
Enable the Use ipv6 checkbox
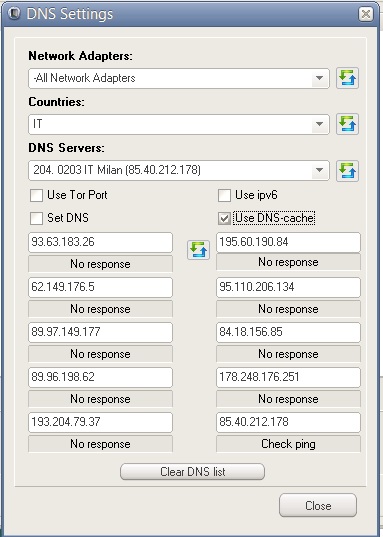click(x=224, y=196)
